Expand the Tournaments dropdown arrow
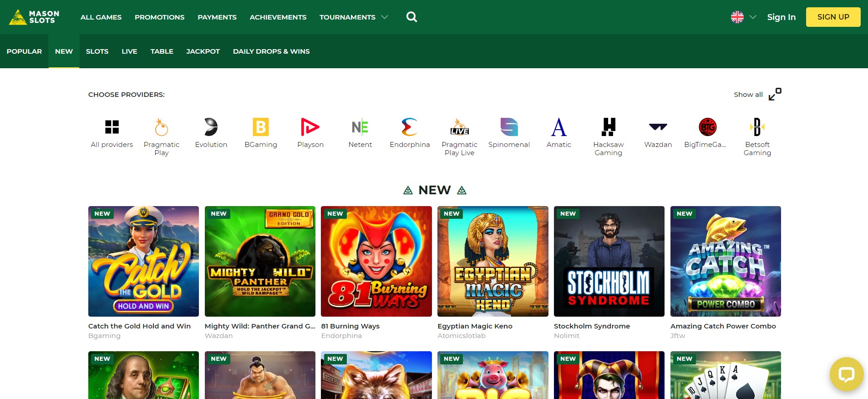The width and height of the screenshot is (868, 399). pos(385,17)
